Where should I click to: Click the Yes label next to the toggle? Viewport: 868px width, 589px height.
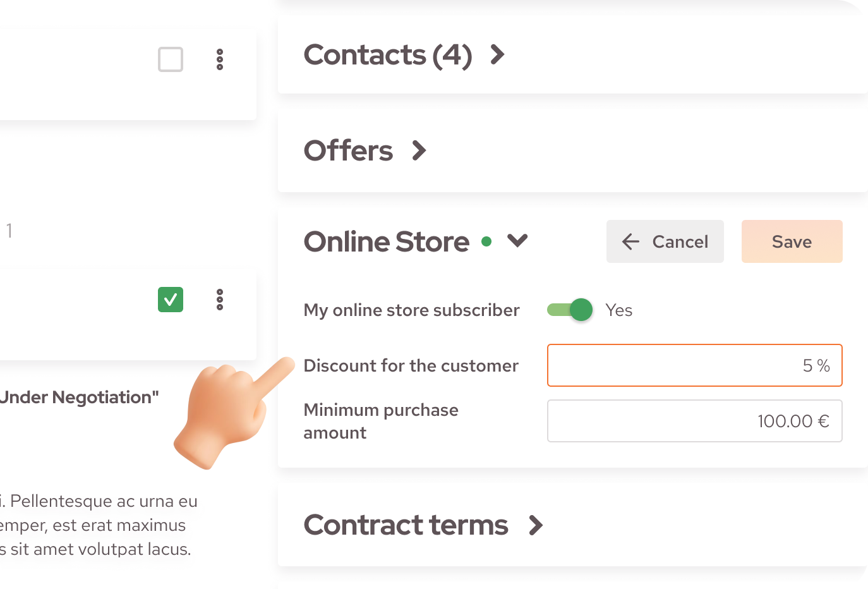618,310
